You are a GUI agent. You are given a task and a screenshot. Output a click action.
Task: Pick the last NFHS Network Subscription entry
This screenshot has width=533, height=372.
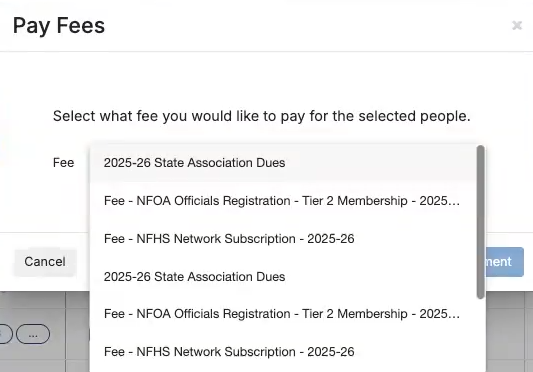tap(283, 352)
